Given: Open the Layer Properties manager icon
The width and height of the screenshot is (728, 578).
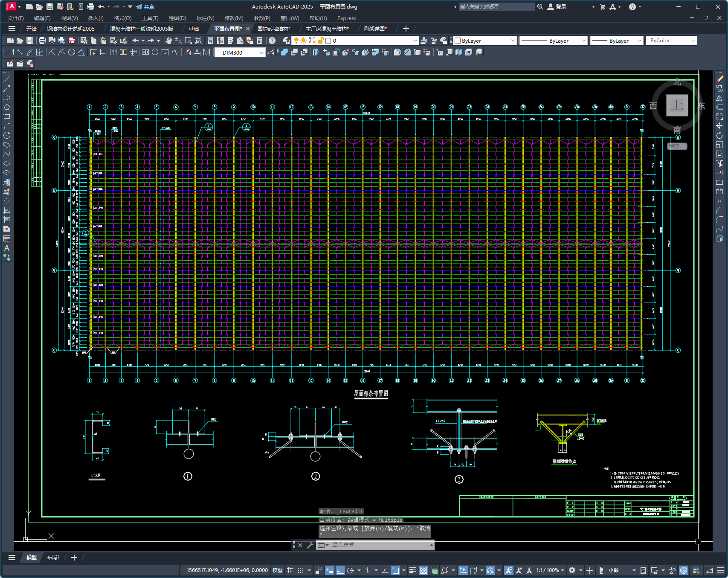Looking at the screenshot, I should [x=286, y=41].
